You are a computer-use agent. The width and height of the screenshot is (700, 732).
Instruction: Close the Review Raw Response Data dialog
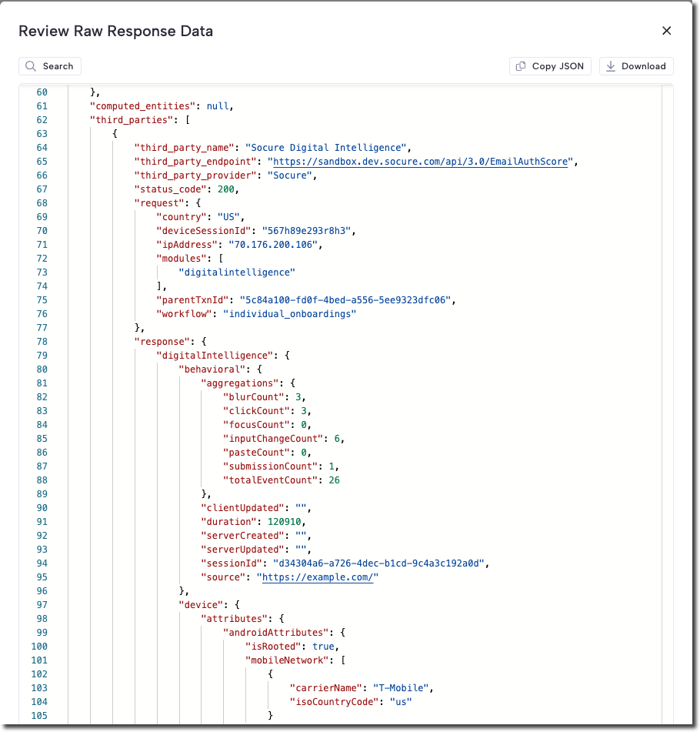point(666,31)
